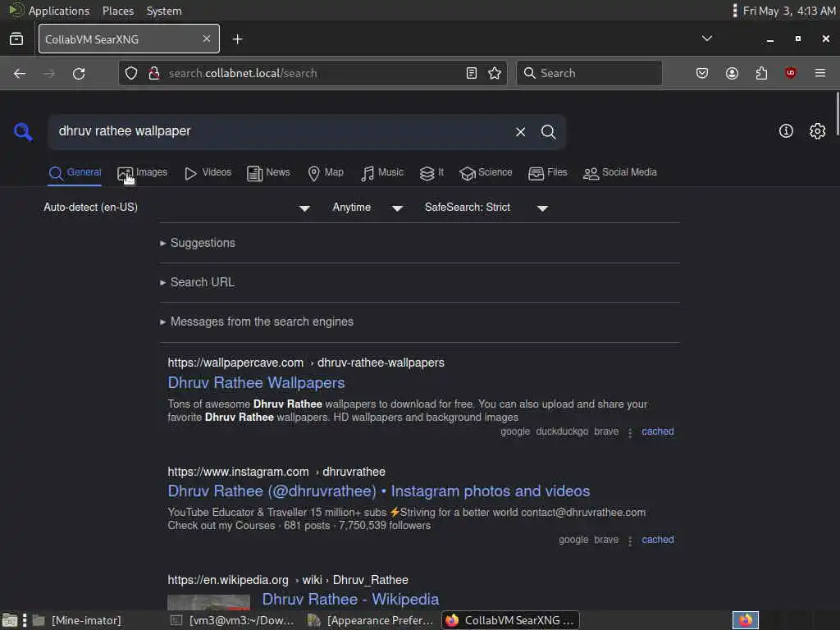The image size is (840, 630).
Task: Click the browser address bar
Action: [313, 73]
